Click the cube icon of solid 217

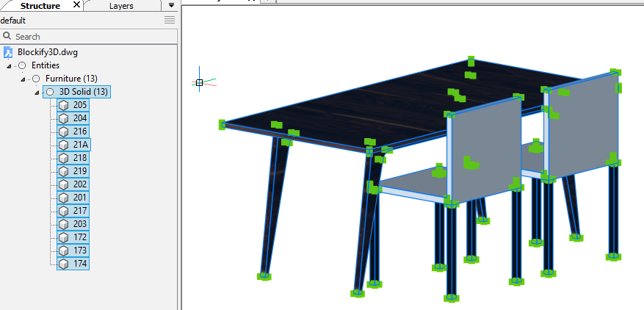pyautogui.click(x=63, y=211)
